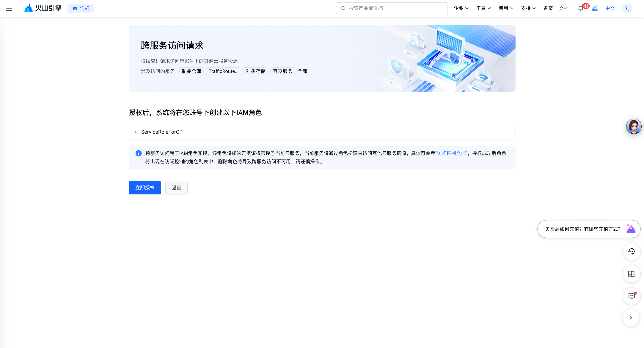The height and width of the screenshot is (348, 644).
Task: Open the customer service headset icon
Action: click(632, 252)
